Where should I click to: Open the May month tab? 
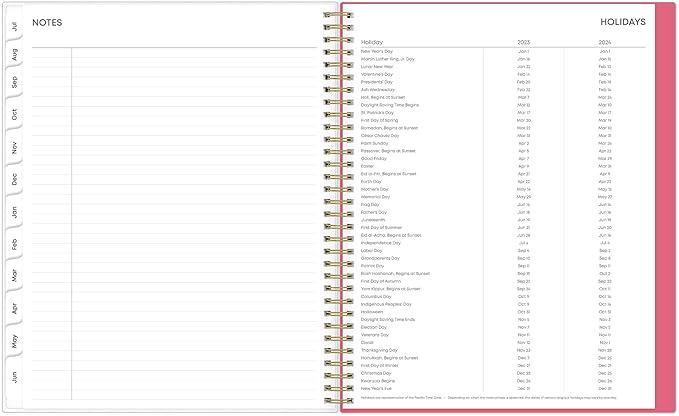[13, 343]
